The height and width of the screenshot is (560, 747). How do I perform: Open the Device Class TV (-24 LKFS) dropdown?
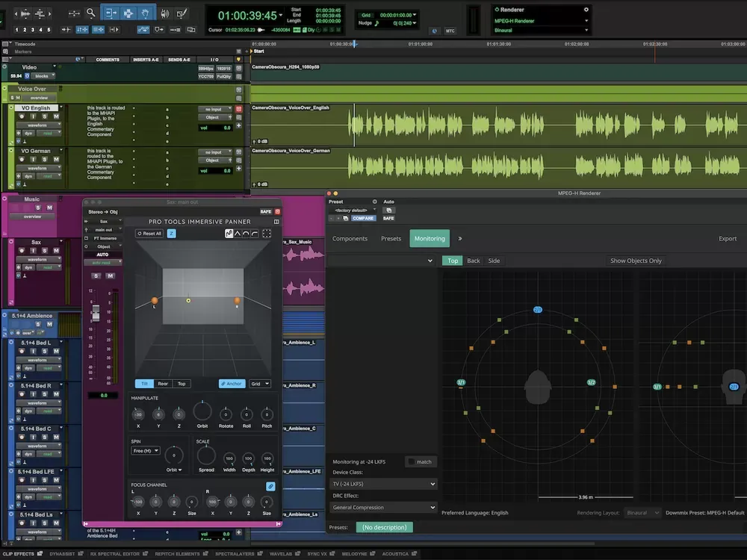[383, 484]
